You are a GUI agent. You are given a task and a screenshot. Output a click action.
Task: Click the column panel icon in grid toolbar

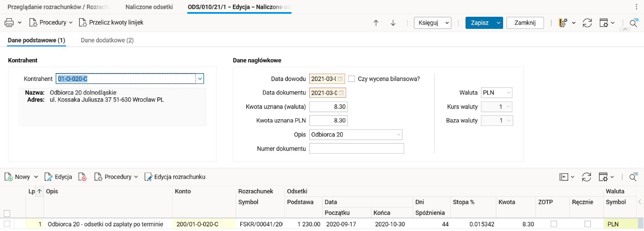click(x=564, y=177)
